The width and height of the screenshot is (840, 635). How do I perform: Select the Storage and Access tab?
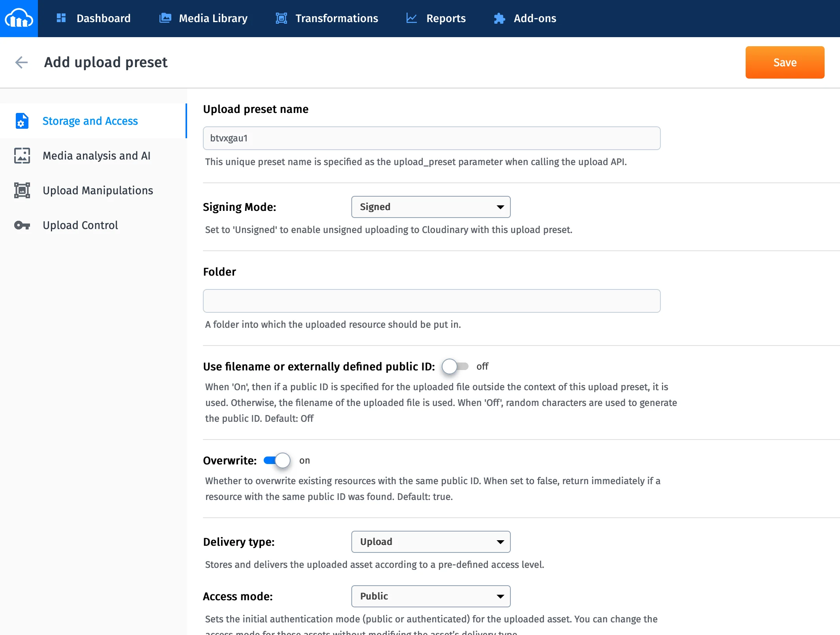(x=90, y=121)
